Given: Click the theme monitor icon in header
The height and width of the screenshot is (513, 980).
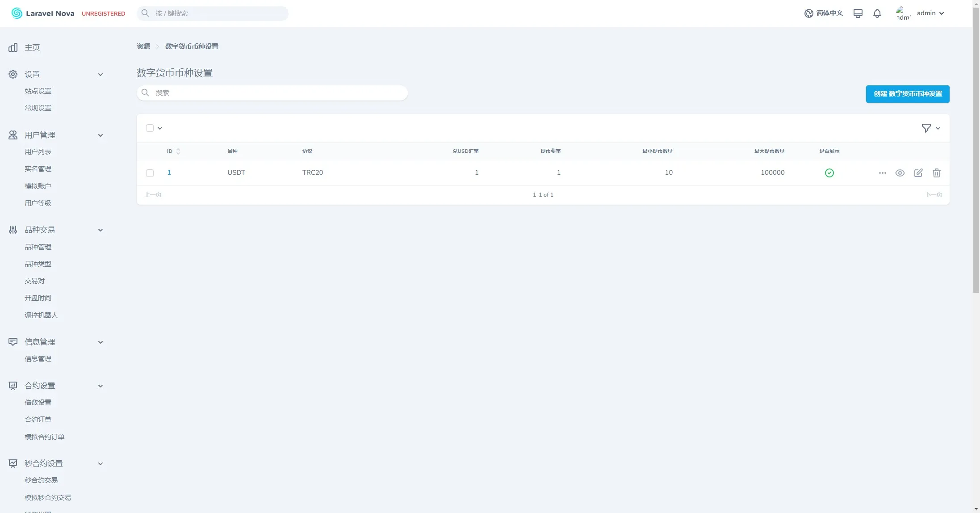Looking at the screenshot, I should coord(858,13).
